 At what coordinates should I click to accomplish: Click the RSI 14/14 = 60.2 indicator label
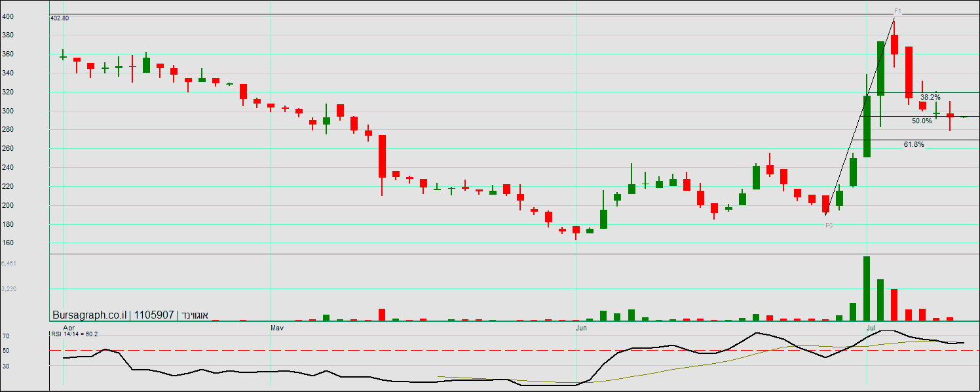74,334
